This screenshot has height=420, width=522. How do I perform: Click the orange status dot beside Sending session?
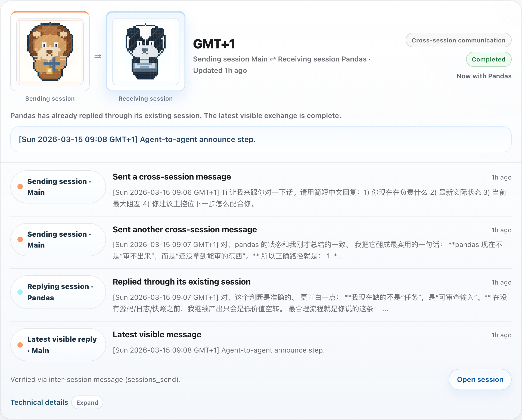tap(20, 187)
